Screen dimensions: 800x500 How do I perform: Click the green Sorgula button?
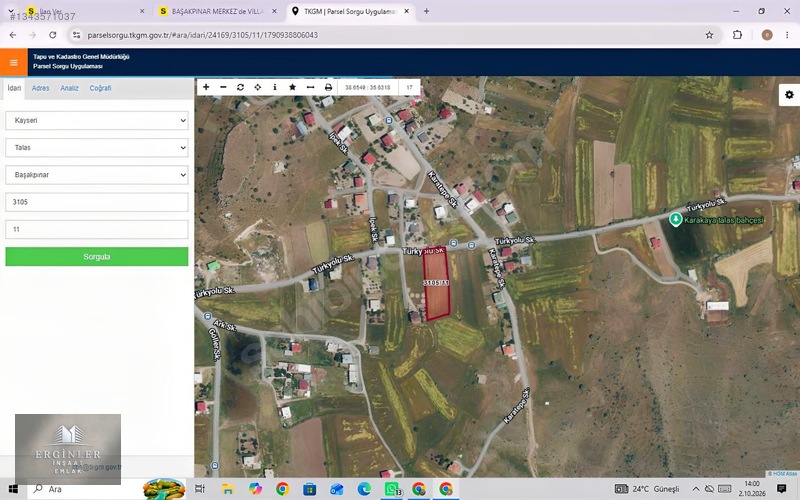coord(97,257)
